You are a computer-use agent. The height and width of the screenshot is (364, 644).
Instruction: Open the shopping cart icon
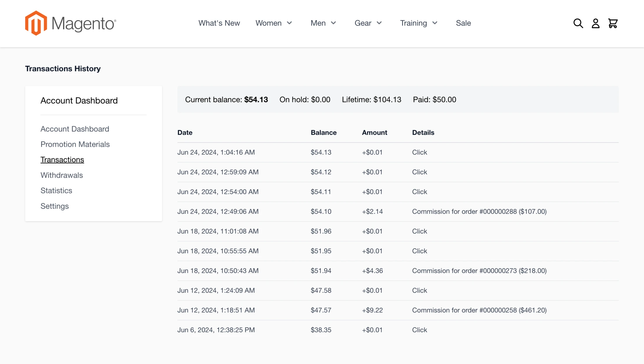pos(613,23)
